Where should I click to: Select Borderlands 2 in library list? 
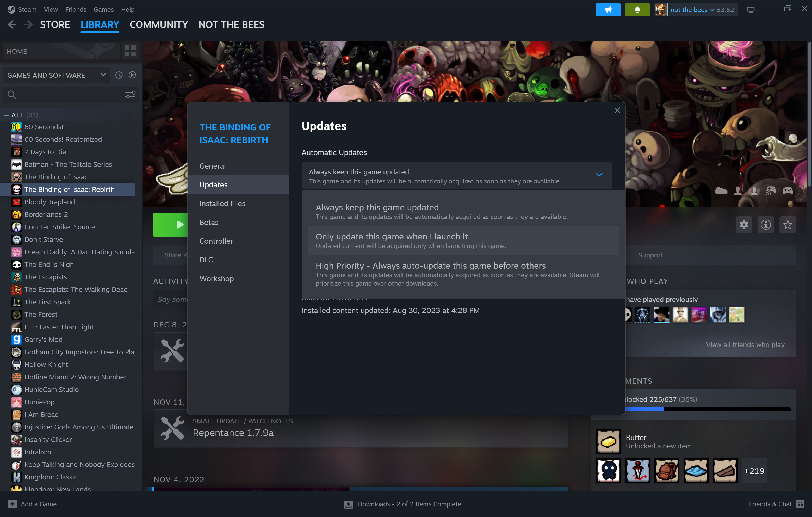pos(67,214)
